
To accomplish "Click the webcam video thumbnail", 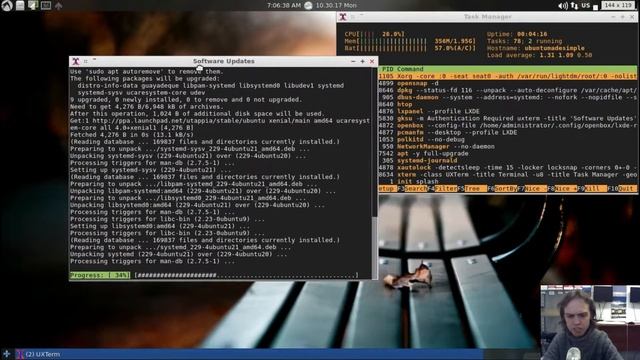I will pos(590,322).
